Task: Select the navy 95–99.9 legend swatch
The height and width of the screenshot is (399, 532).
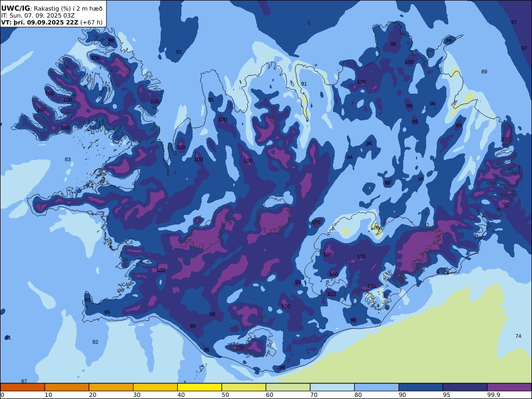Action: (x=465, y=387)
